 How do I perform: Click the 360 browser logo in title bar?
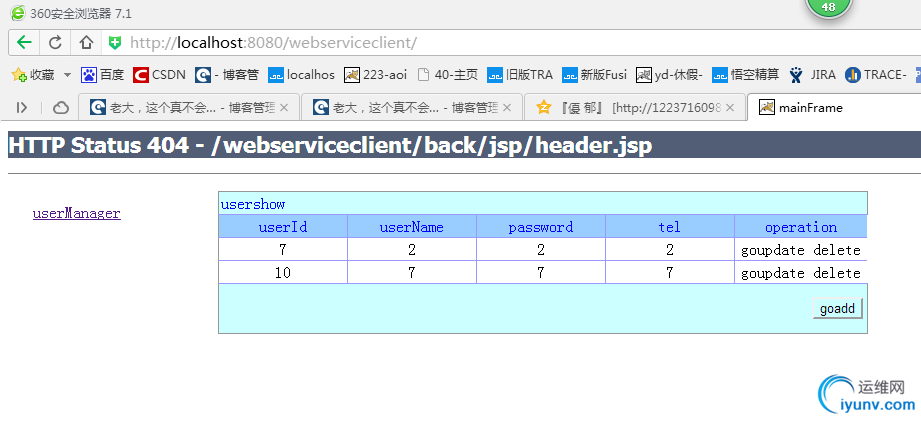click(x=18, y=12)
